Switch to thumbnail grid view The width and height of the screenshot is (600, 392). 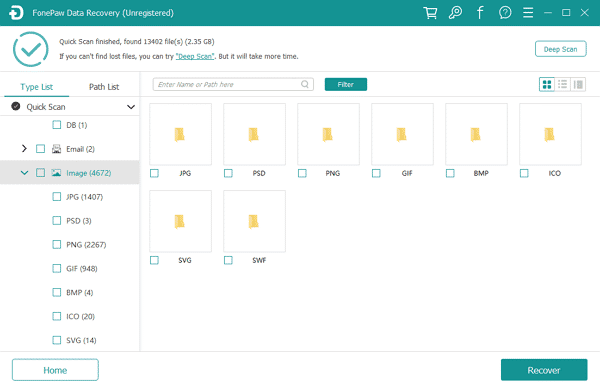pyautogui.click(x=547, y=84)
